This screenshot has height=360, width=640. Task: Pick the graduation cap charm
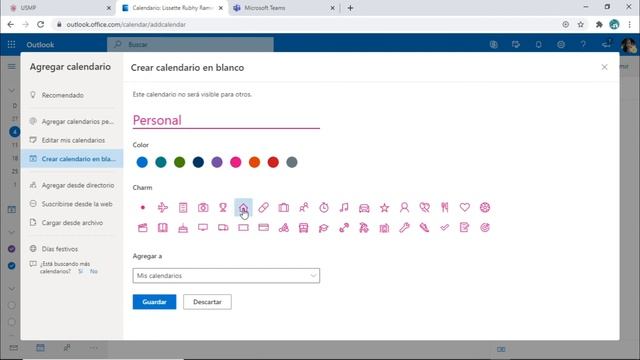point(324,228)
